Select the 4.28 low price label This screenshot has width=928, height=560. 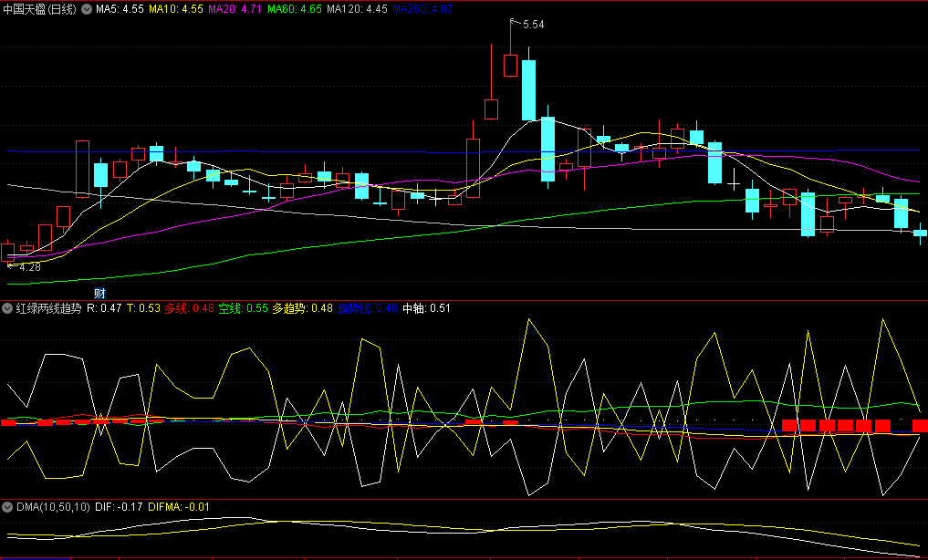(x=29, y=267)
